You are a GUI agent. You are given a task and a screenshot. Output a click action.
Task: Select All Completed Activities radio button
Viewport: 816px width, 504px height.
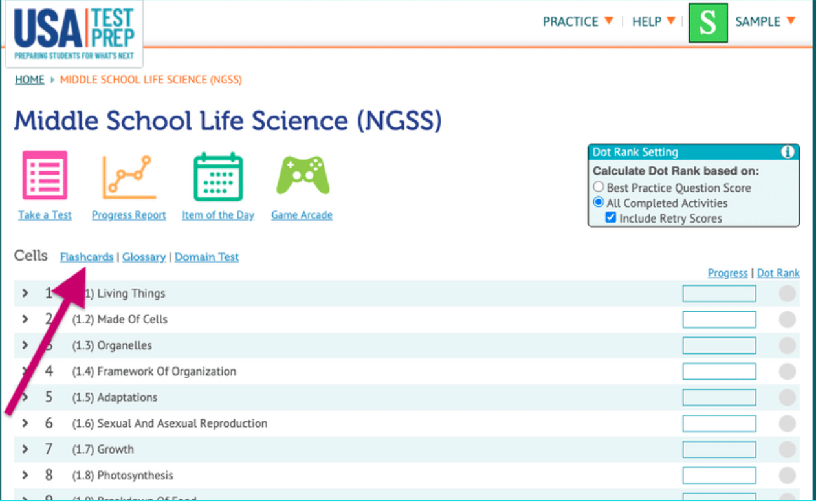pyautogui.click(x=599, y=203)
